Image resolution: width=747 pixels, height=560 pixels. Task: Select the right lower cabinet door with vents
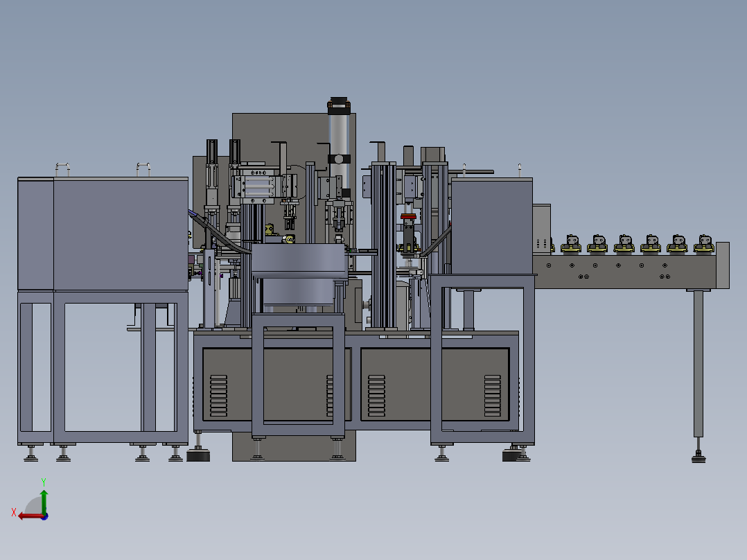[x=435, y=385]
